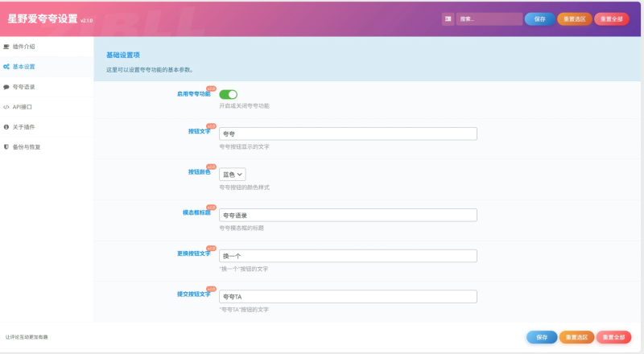Click the 提交按钮文字 label
The image size is (644, 354).
[x=193, y=294]
